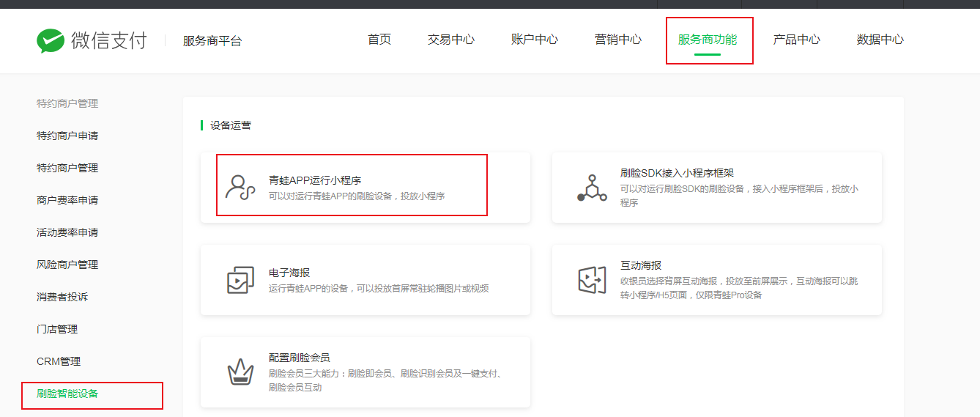The image size is (980, 417).
Task: Open 产品中心 tab
Action: (797, 40)
